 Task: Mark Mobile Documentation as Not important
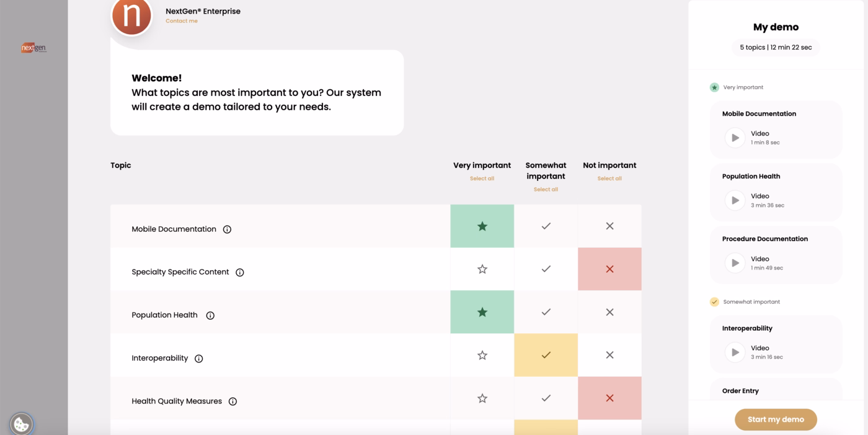click(609, 226)
